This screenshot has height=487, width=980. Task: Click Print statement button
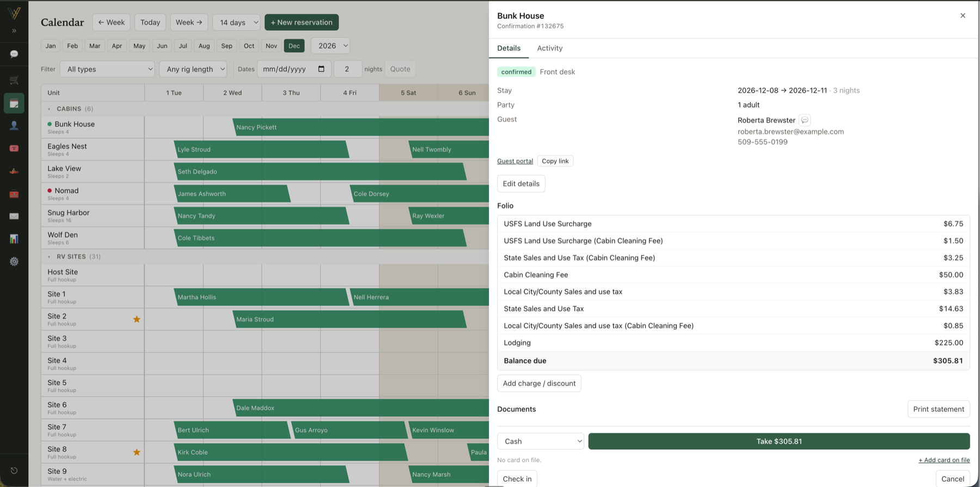[939, 409]
